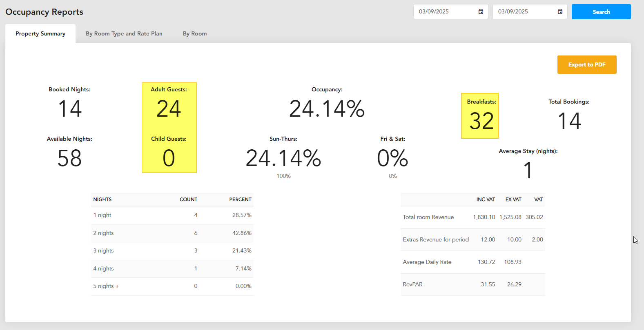Open calendar picker in the start date field
This screenshot has height=330, width=644.
click(481, 12)
